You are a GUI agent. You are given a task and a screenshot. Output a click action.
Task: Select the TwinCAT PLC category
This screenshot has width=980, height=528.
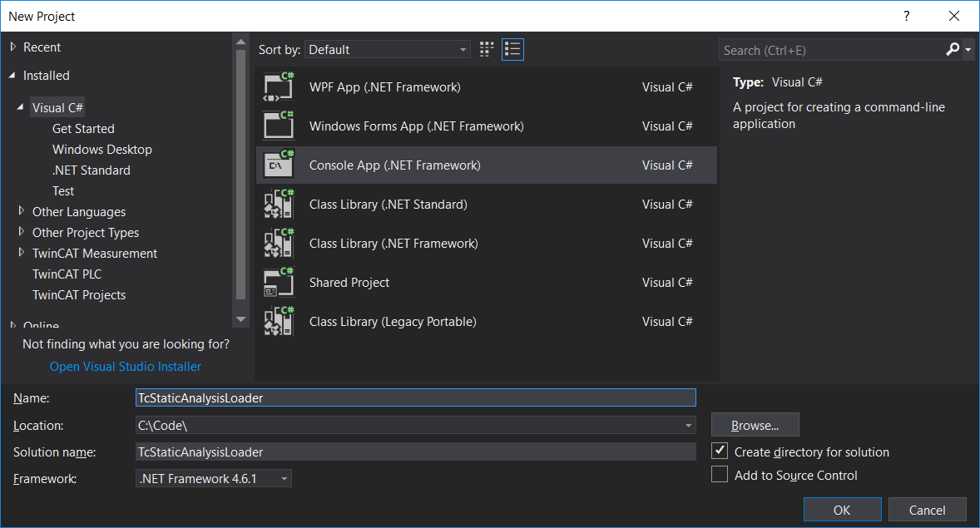coord(67,274)
